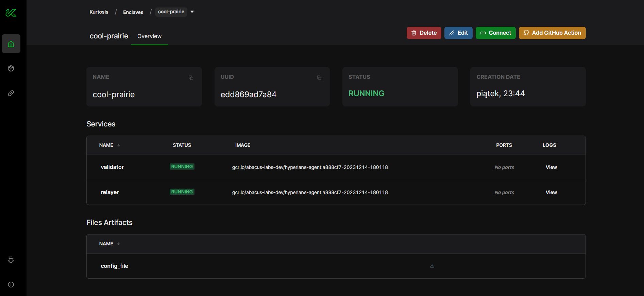Screen dimensions: 644x296
Task: Copy the enclave name with copy icon
Action: [191, 78]
